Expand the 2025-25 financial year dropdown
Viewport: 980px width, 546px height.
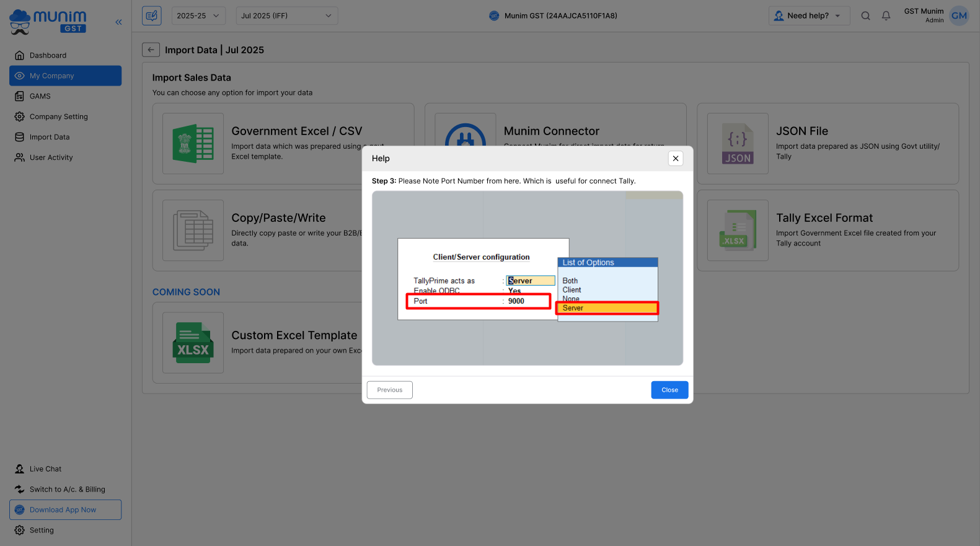198,16
